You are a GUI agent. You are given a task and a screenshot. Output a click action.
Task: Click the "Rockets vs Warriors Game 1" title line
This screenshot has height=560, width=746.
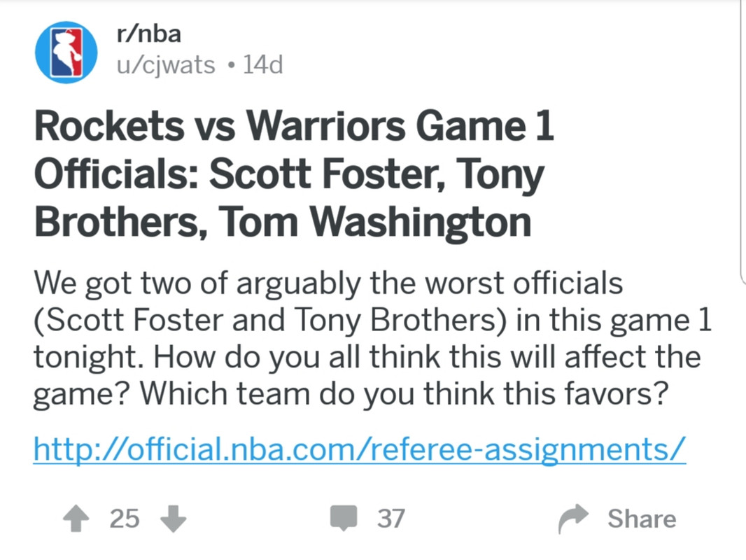point(294,126)
